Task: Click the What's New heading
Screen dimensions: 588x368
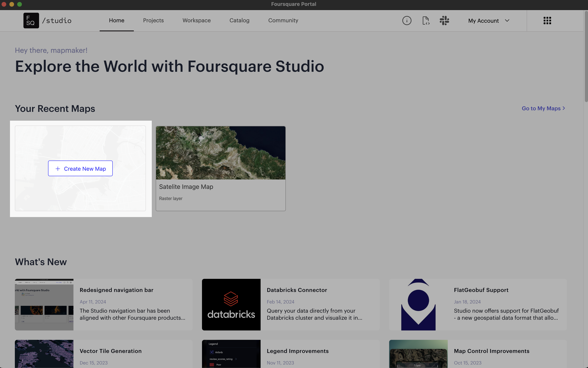Action: click(41, 262)
